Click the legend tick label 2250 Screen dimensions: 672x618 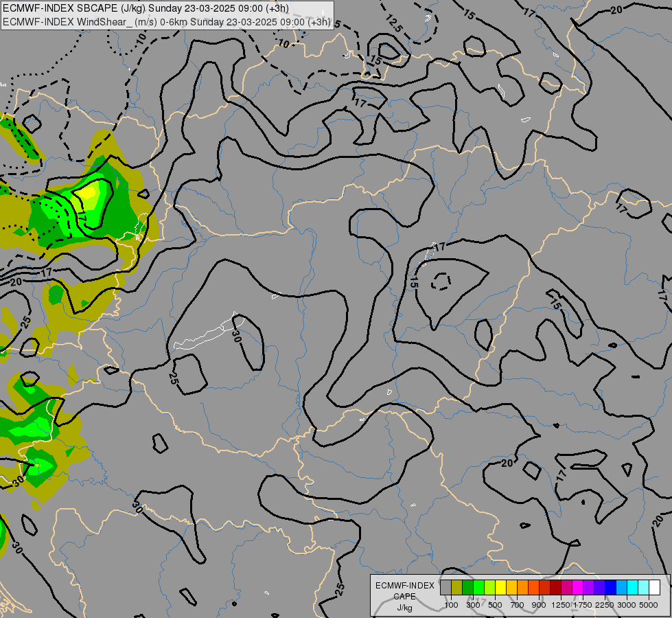coord(605,605)
